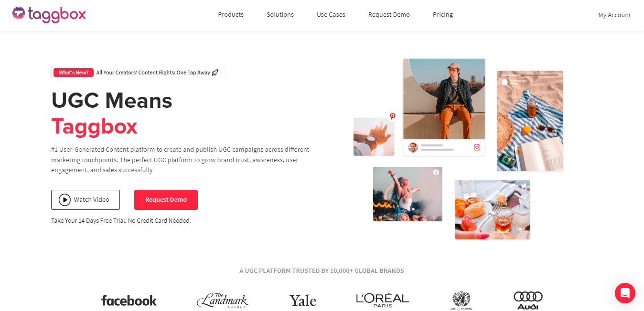This screenshot has width=644, height=311.
Task: Click the What's New announcement banner
Action: point(138,73)
